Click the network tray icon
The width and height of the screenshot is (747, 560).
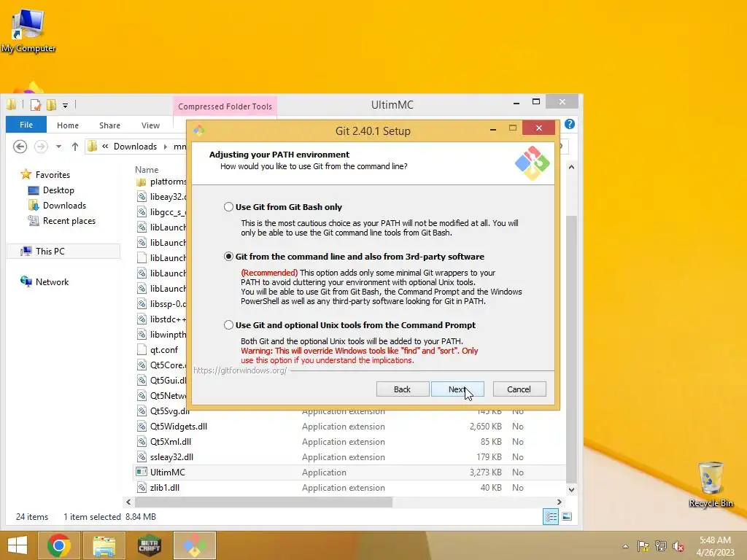coord(661,546)
